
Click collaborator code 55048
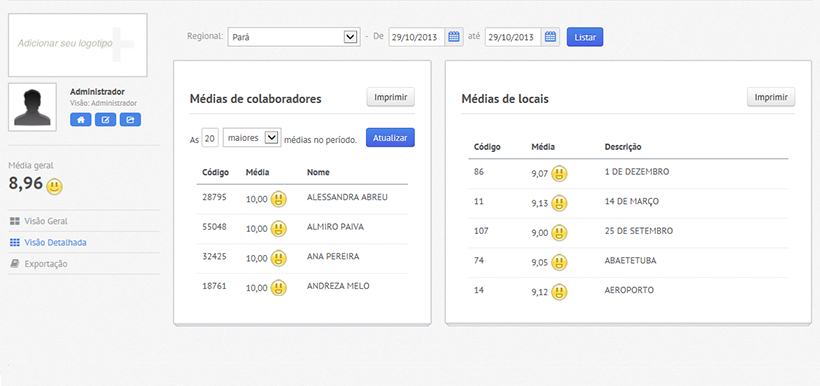pos(214,227)
